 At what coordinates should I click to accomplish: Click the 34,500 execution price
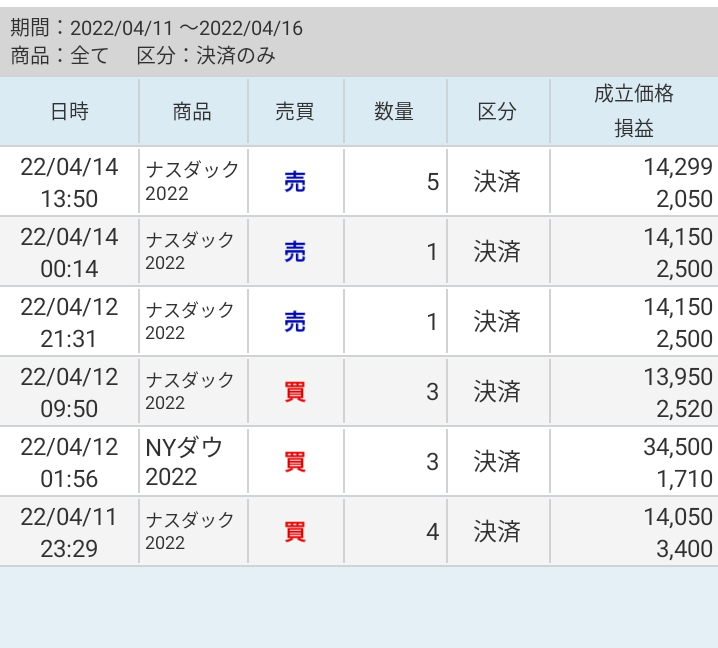pos(677,447)
